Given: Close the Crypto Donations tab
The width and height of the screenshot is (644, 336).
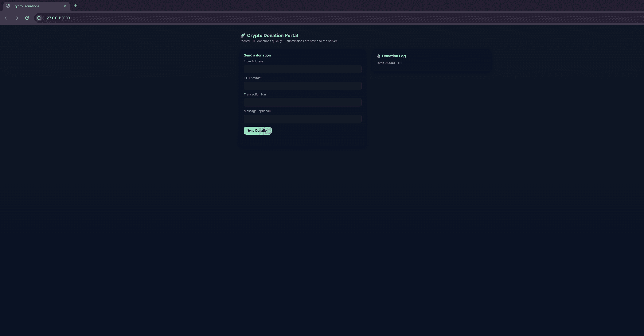Looking at the screenshot, I should [x=65, y=6].
